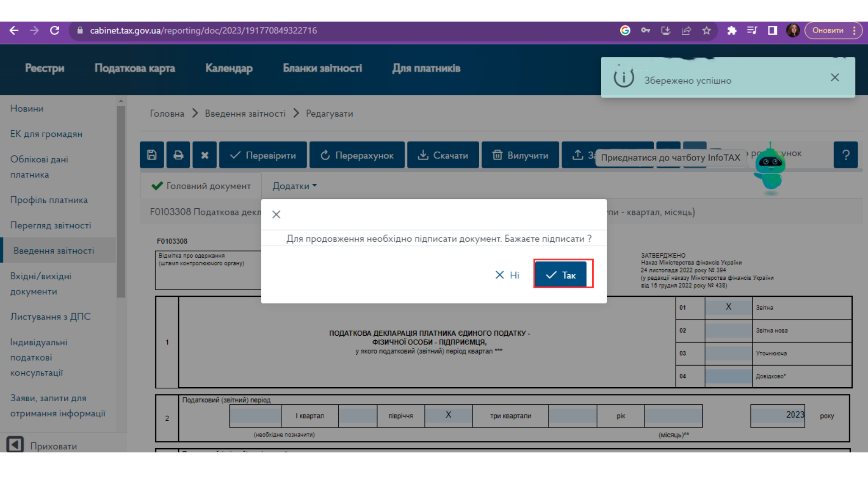Close the signing dialog with X
The height and width of the screenshot is (488, 868).
click(276, 215)
